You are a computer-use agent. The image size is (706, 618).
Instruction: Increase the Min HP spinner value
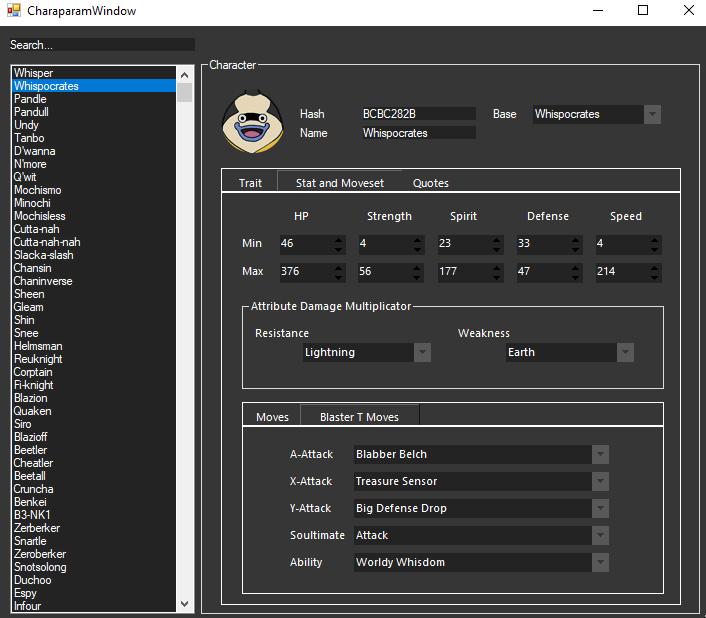(x=339, y=240)
